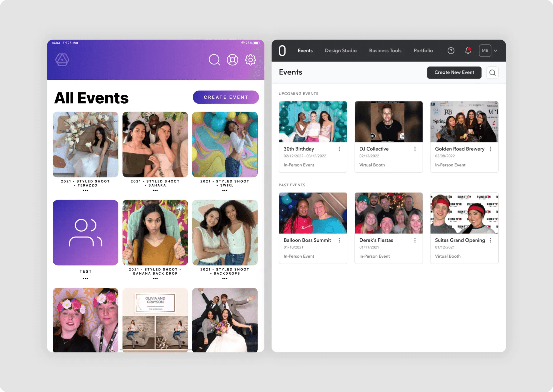553x392 pixels.
Task: Open the Business Tools tab
Action: 385,51
